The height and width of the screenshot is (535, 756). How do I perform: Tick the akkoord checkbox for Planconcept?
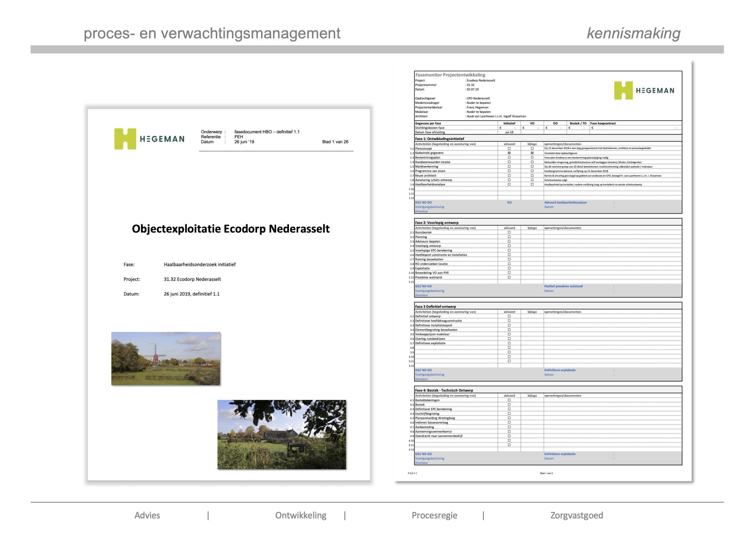509,149
